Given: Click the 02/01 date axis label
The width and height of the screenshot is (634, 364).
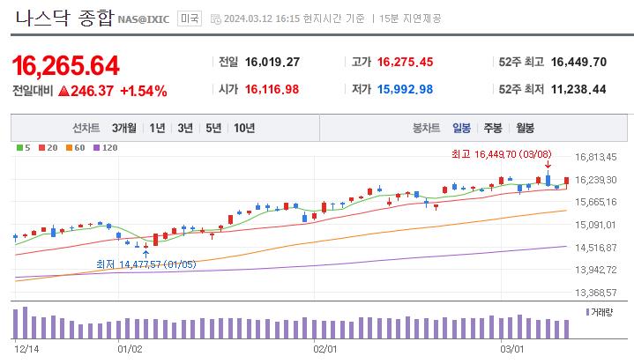Looking at the screenshot, I should click(325, 349).
